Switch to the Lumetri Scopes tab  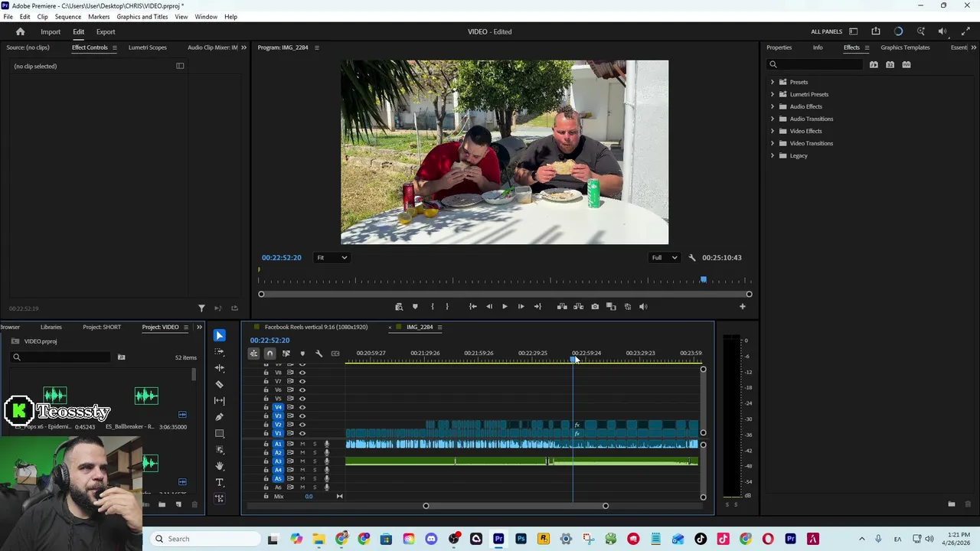coord(147,47)
